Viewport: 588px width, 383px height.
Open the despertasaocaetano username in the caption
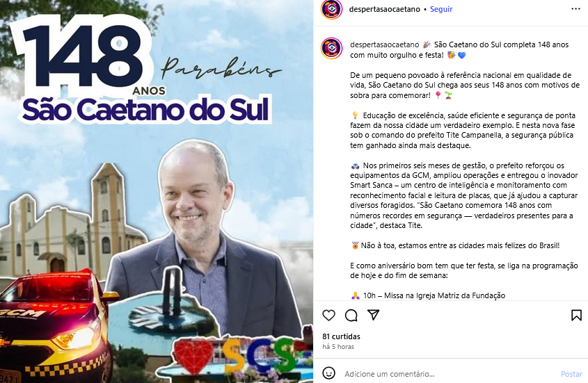pos(384,44)
